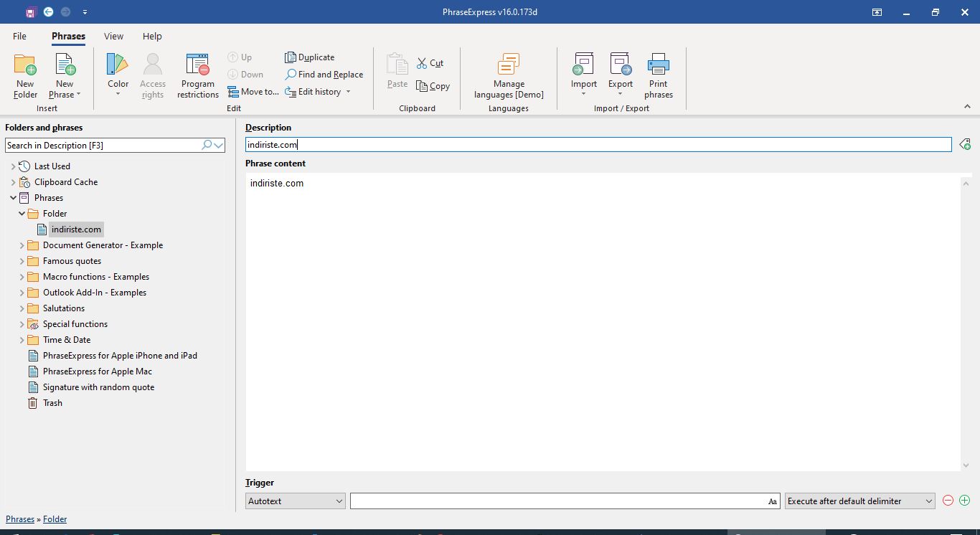Add trigger with green plus icon
The width and height of the screenshot is (980, 535).
click(x=964, y=501)
